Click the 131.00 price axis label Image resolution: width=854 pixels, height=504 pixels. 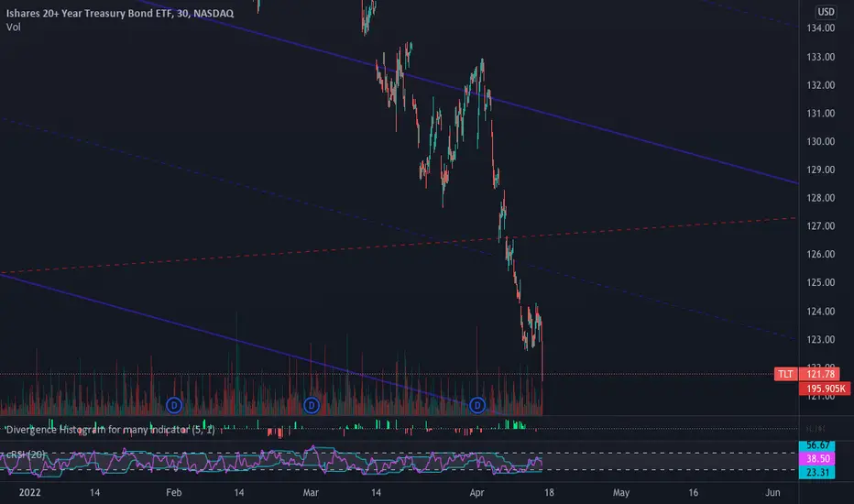coord(820,114)
